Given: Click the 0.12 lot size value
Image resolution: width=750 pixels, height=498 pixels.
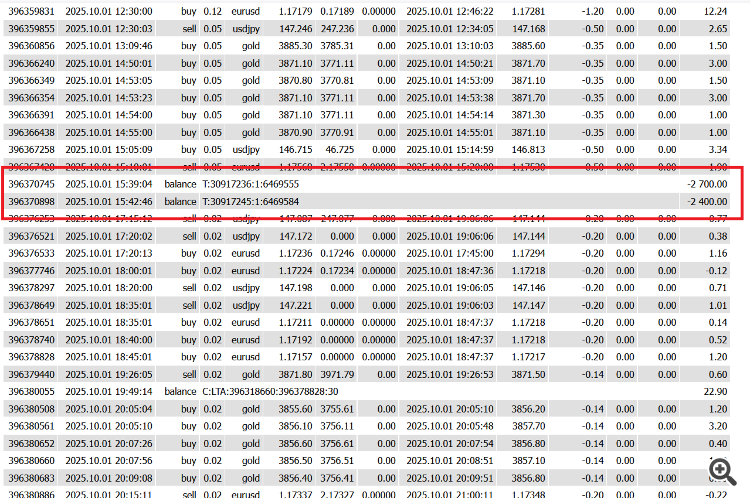Looking at the screenshot, I should [x=212, y=11].
